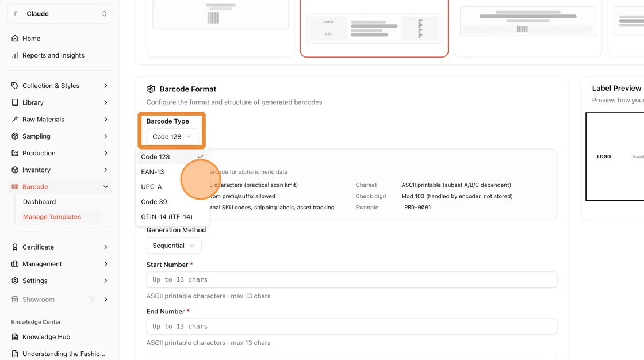
Task: Open Manage Templates page
Action: pos(52,217)
